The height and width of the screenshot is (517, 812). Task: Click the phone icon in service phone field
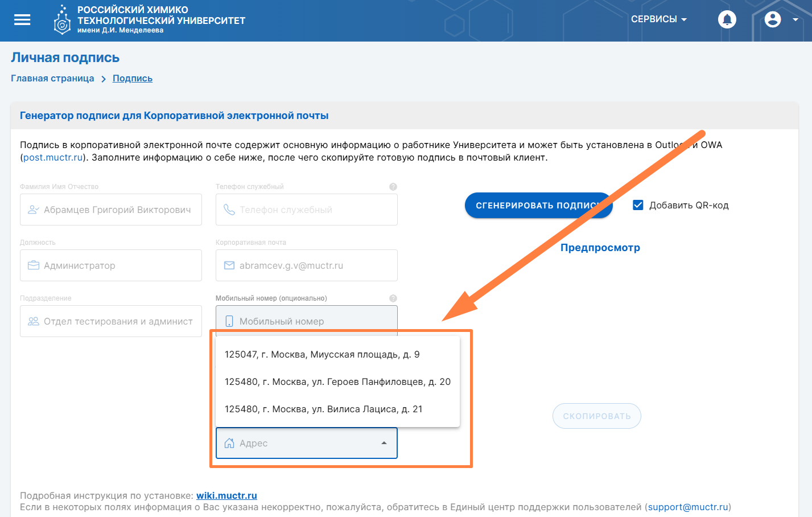point(229,210)
